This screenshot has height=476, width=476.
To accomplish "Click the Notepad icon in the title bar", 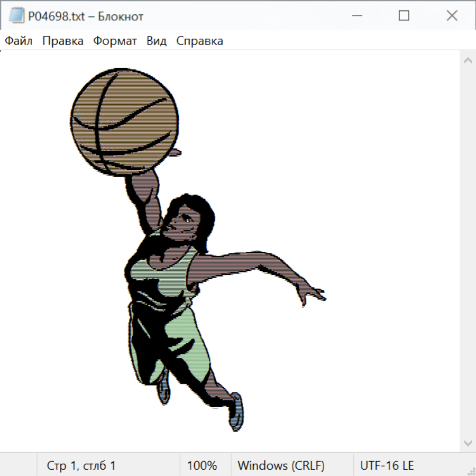I will 16,16.
